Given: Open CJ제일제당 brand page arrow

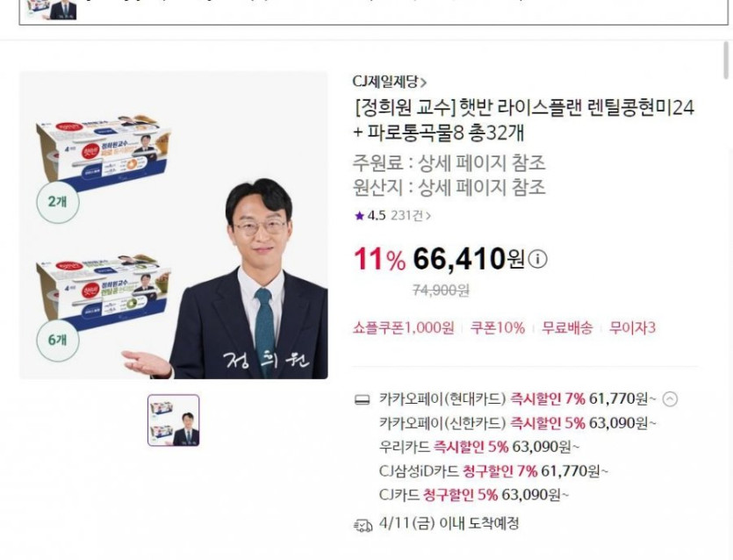Looking at the screenshot, I should point(423,83).
